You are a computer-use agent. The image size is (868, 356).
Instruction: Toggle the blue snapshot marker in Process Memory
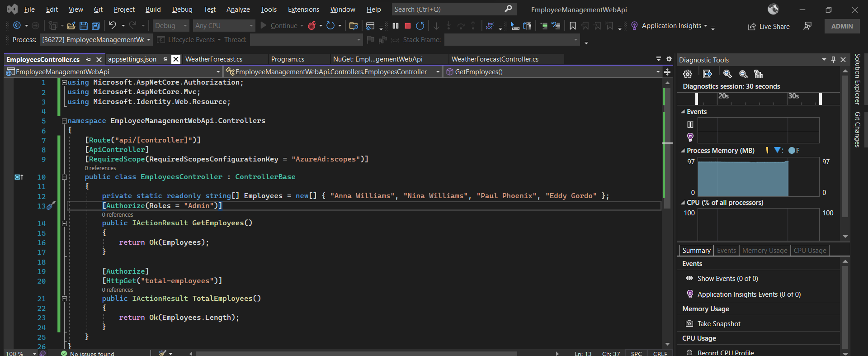778,150
